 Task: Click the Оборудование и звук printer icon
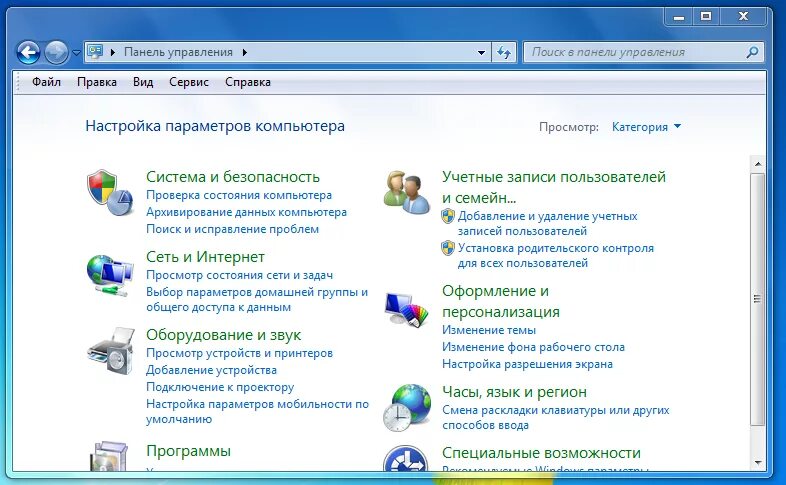pyautogui.click(x=111, y=351)
